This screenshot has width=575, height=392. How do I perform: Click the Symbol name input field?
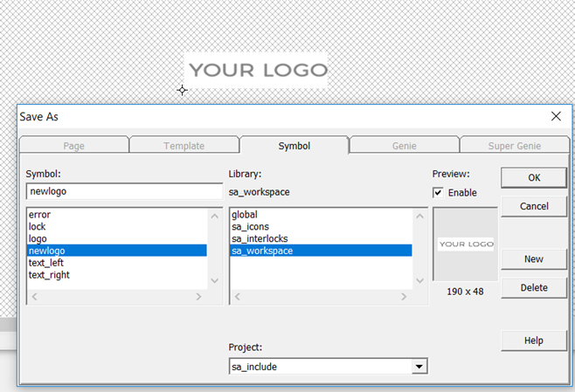coord(124,192)
